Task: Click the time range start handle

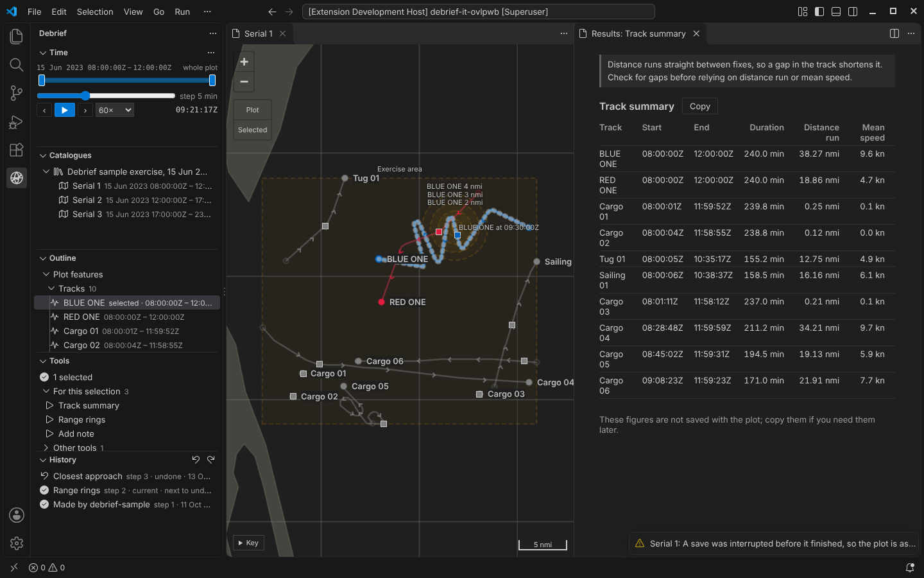Action: click(x=42, y=80)
